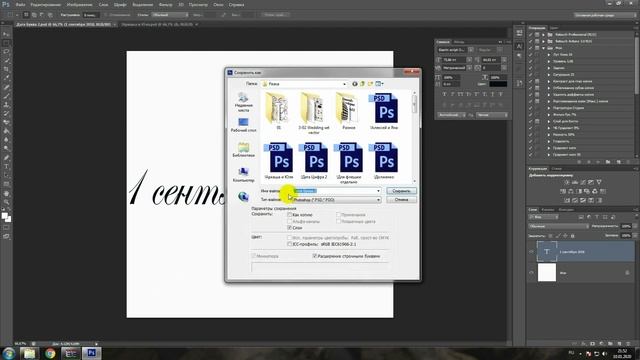The width and height of the screenshot is (640, 360).
Task: Select the Move tool
Action: [6, 34]
